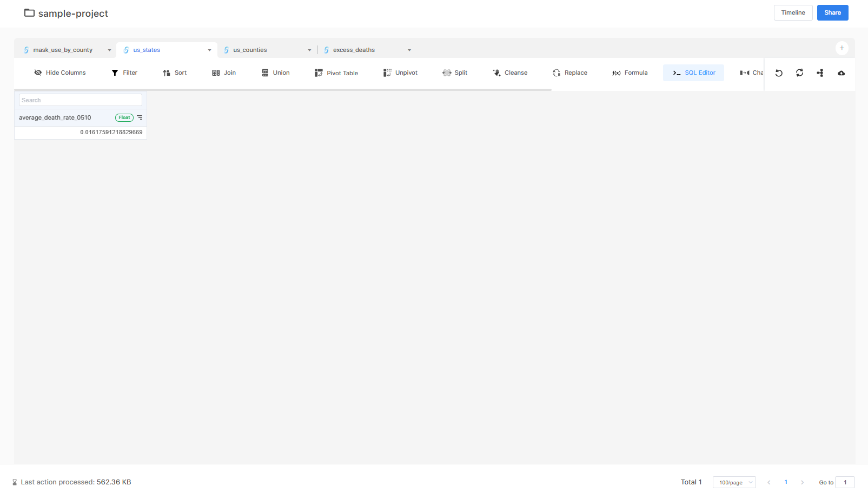Viewport: 868px width, 499px height.
Task: Open the Split tool
Action: [455, 73]
